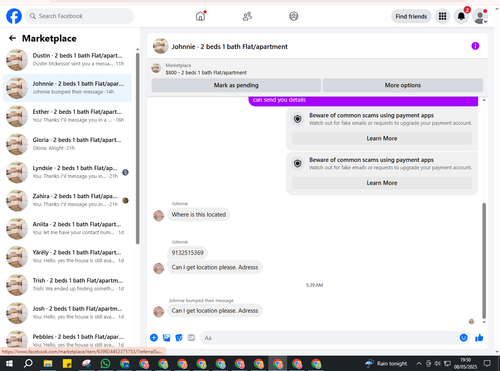Choose a sticker from the composer

click(179, 338)
